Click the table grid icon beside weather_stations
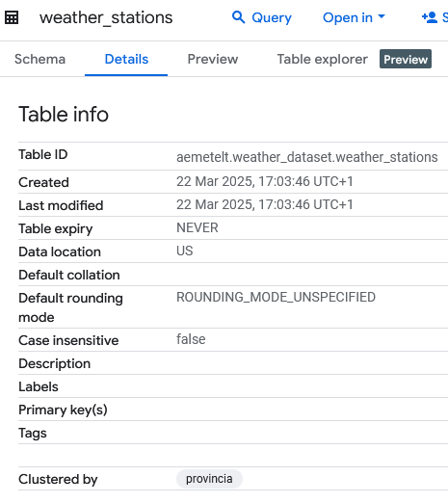The width and height of the screenshot is (448, 503). pyautogui.click(x=12, y=17)
